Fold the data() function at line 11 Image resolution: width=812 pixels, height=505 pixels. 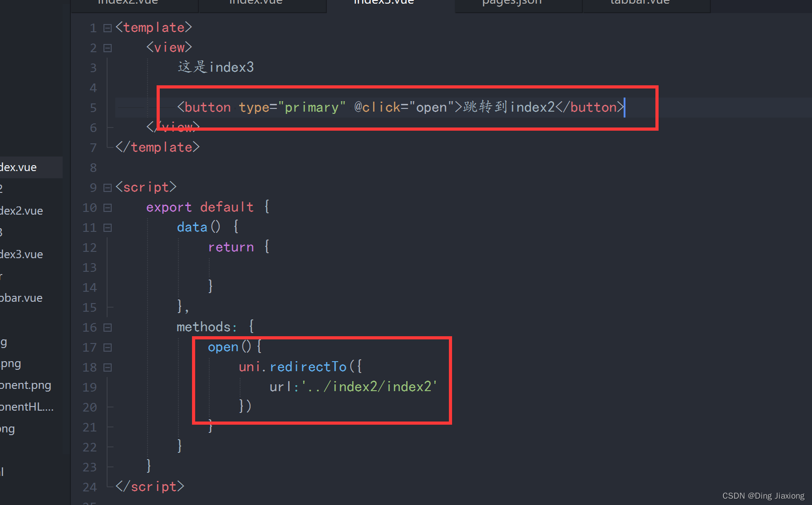click(108, 228)
